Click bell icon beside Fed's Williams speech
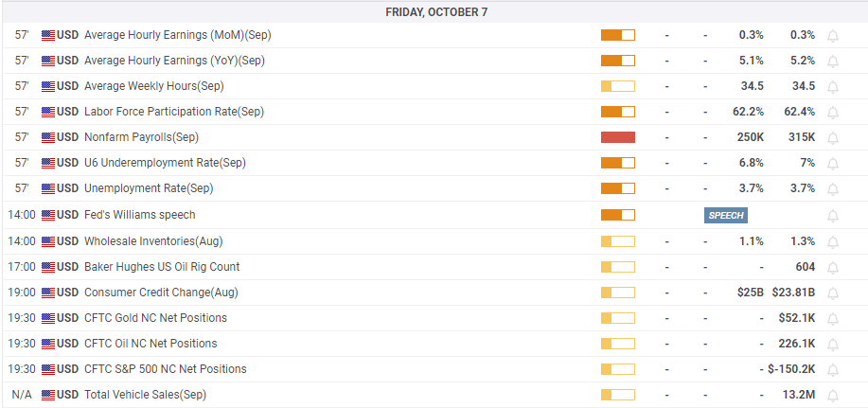868x408 pixels. (833, 216)
